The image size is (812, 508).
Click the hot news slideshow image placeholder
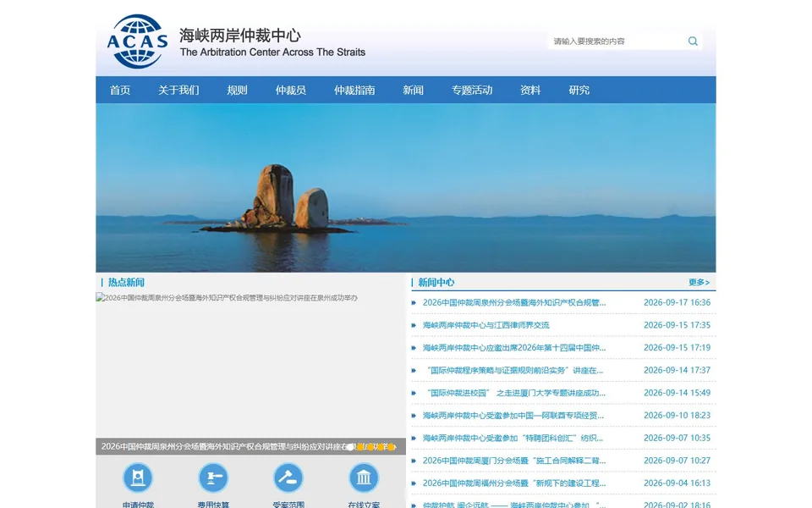250,366
